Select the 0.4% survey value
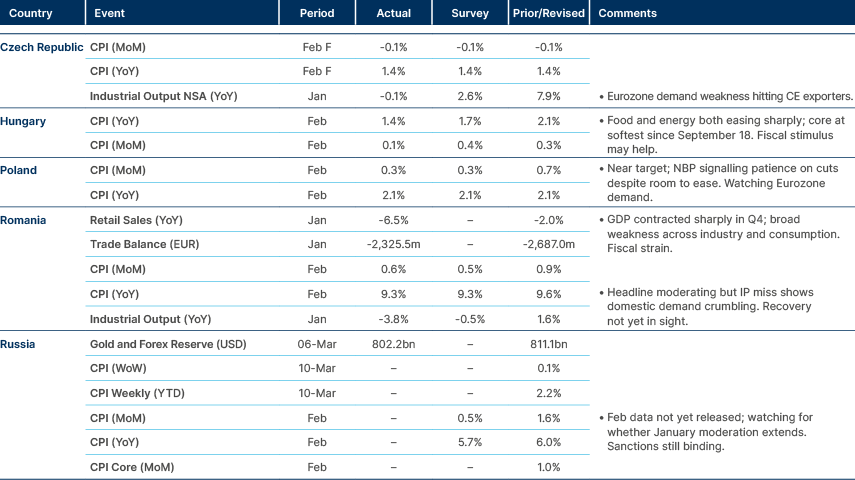The width and height of the screenshot is (855, 480). click(x=469, y=145)
